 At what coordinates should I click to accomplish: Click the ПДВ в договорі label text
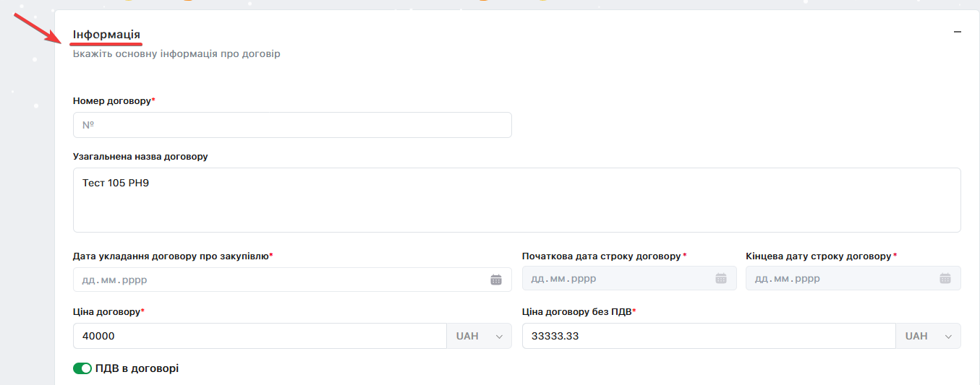[x=137, y=368]
